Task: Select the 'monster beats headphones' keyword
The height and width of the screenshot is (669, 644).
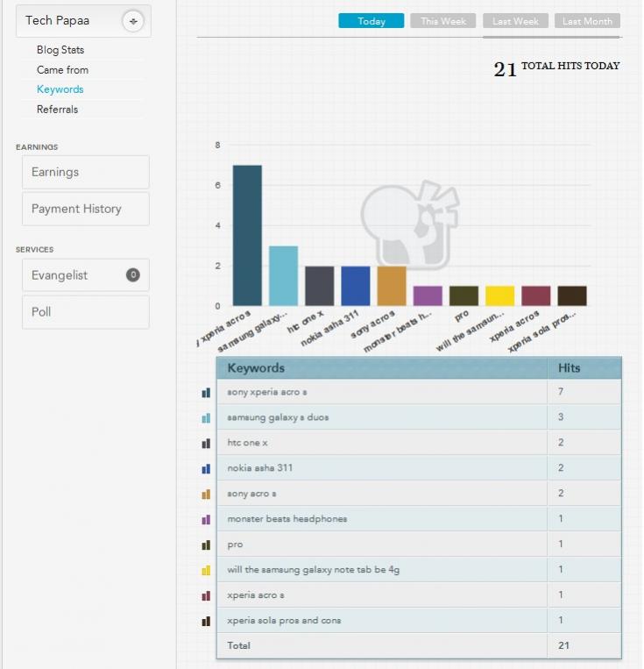Action: tap(287, 519)
